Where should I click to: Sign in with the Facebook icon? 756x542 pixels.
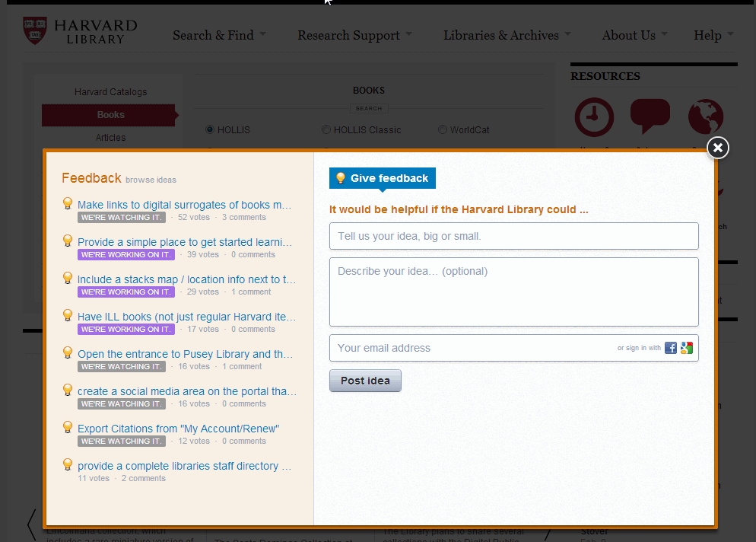pos(670,347)
